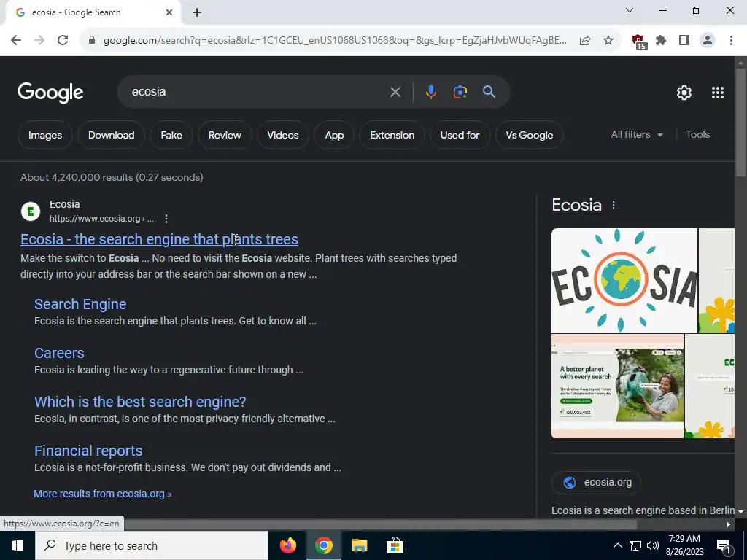Bookmark this page with the star icon
Viewport: 747px width, 560px height.
tap(608, 41)
